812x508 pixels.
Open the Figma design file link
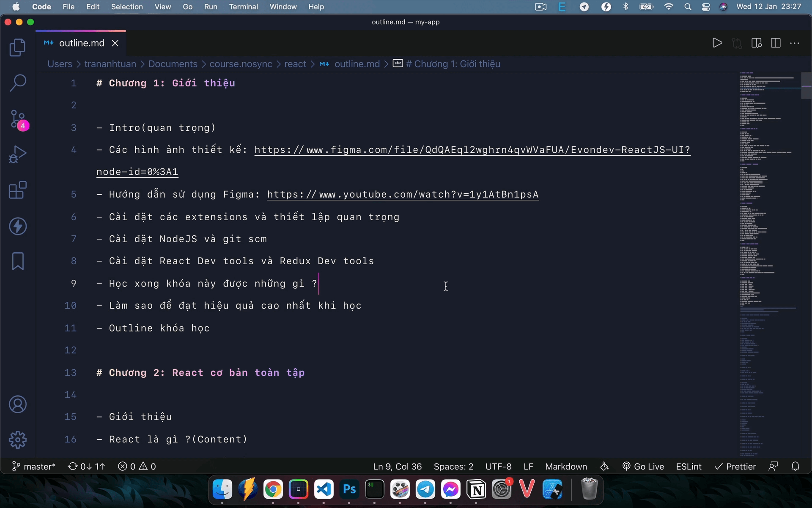click(x=472, y=150)
